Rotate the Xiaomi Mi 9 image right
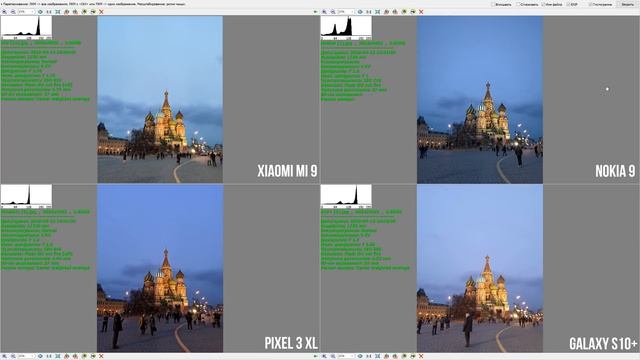Viewport: 640px width, 360px height. pyautogui.click(x=75, y=12)
